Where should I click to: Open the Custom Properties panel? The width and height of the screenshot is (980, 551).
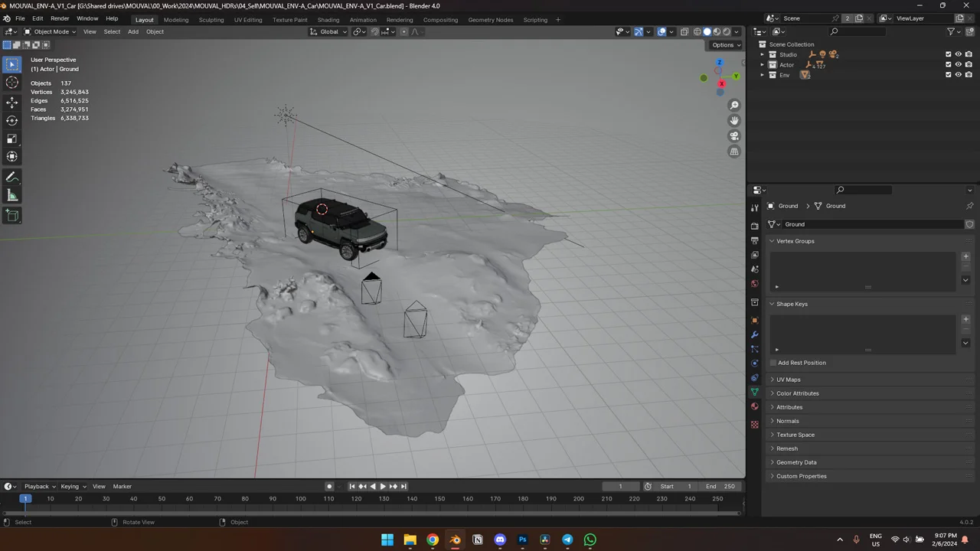802,476
